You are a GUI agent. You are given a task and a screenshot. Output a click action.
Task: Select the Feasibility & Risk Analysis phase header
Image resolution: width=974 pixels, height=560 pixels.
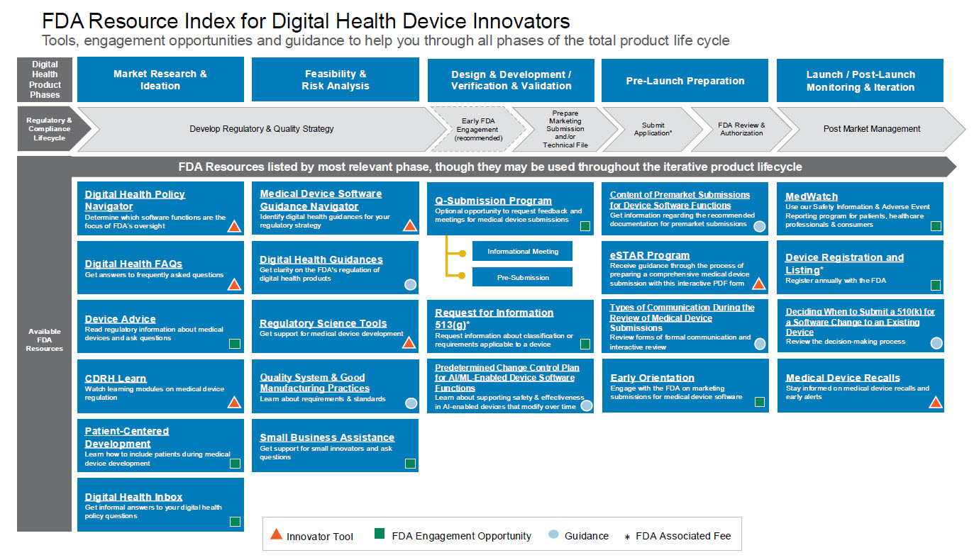click(x=336, y=79)
